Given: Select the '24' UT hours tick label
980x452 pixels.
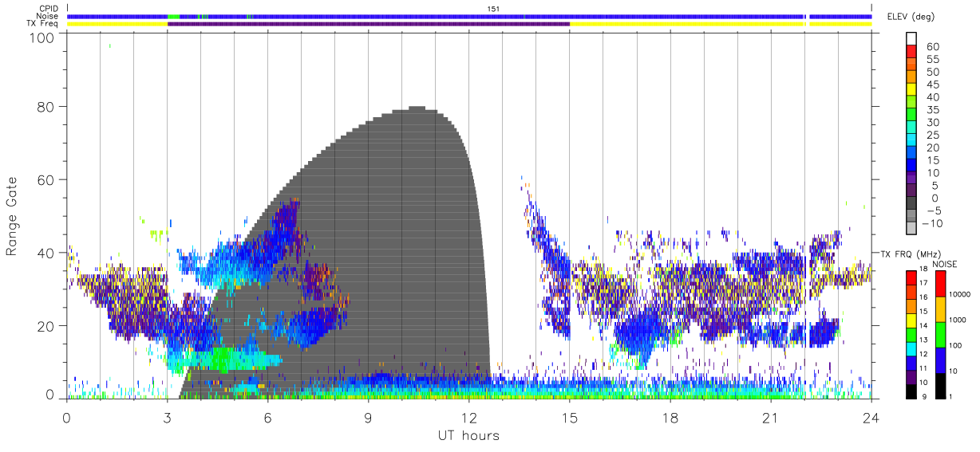Looking at the screenshot, I should tap(871, 417).
